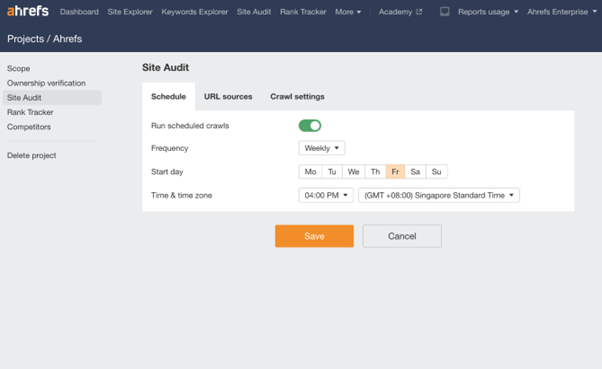Set start day to Su

click(437, 172)
